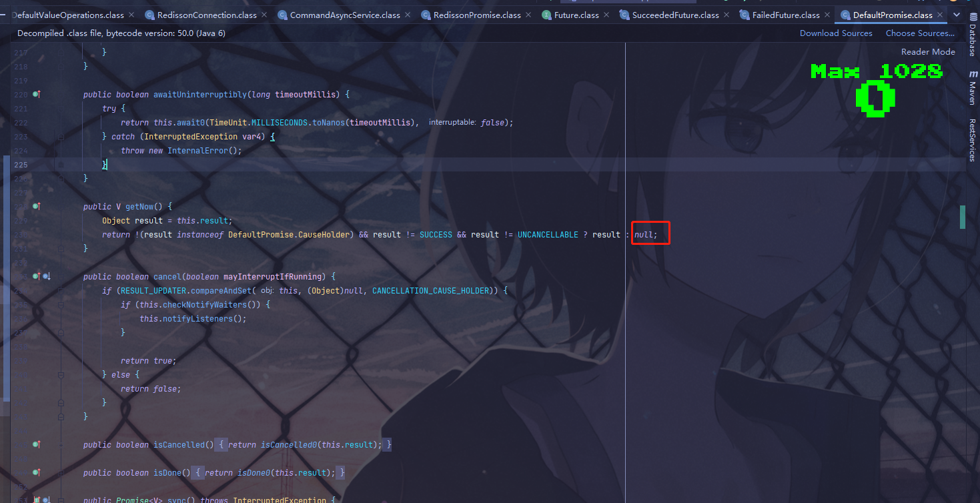
Task: Click the override gutter icon beside cancel method
Action: tap(37, 276)
